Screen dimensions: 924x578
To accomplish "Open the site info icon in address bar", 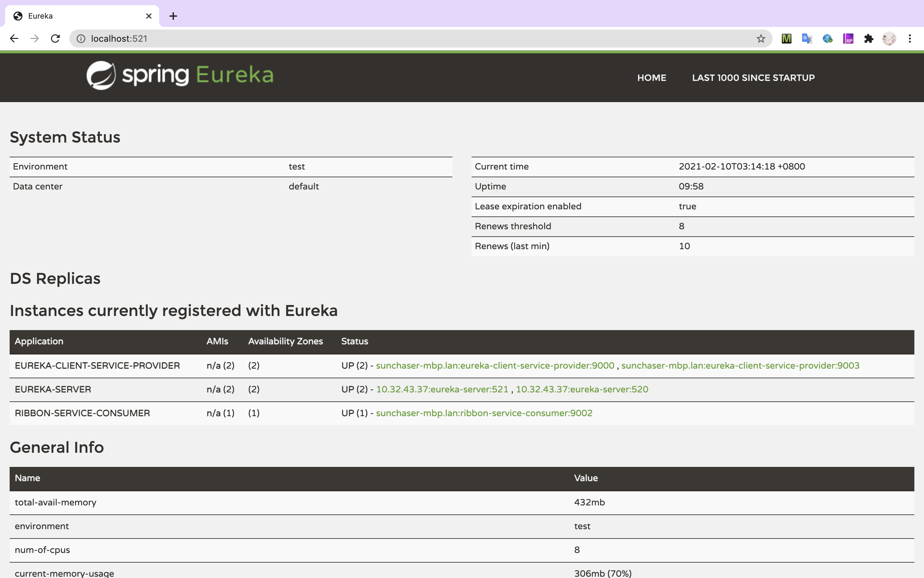I will tap(81, 39).
